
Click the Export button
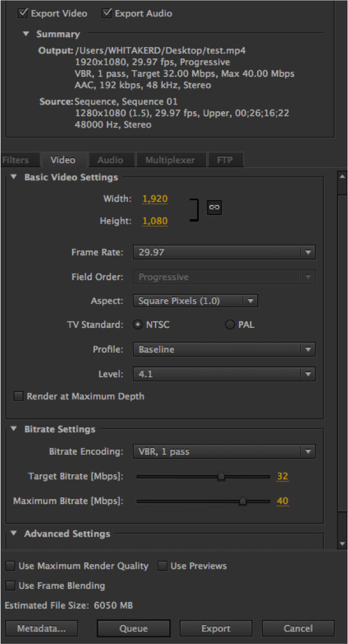point(216,628)
